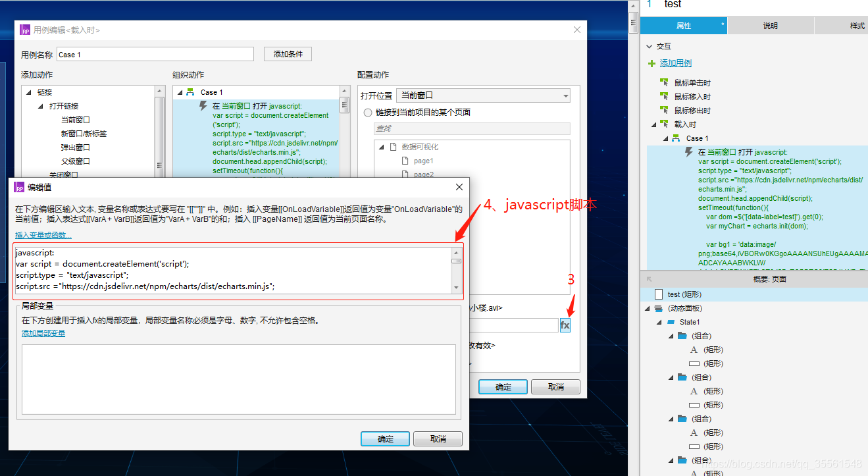Click the 载入时 event icon
The width and height of the screenshot is (868, 476).
(x=665, y=124)
